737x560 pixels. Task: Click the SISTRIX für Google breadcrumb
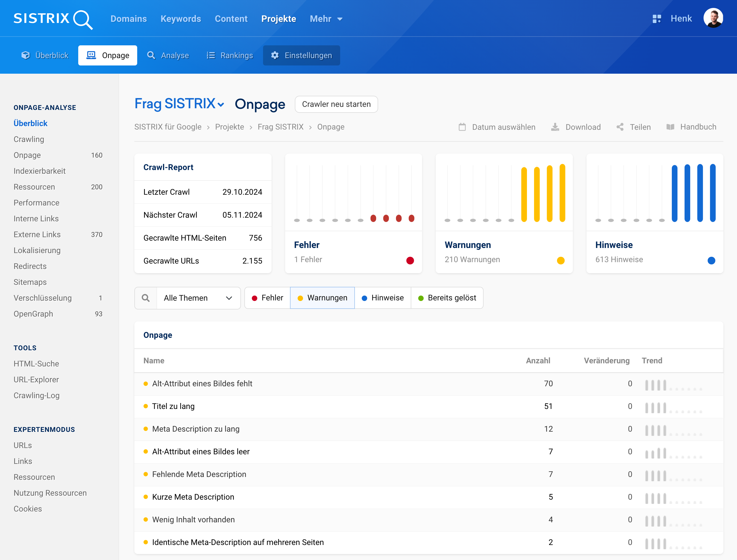[x=168, y=127]
